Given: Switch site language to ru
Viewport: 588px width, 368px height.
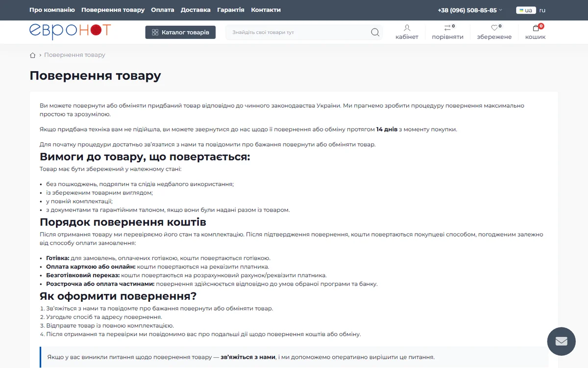Looking at the screenshot, I should pos(542,10).
